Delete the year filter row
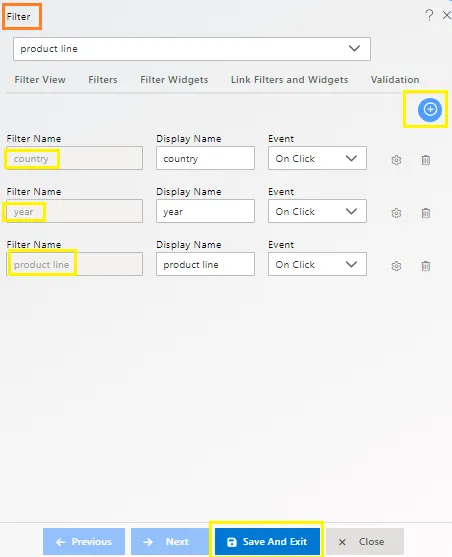The width and height of the screenshot is (452, 557). coord(426,213)
